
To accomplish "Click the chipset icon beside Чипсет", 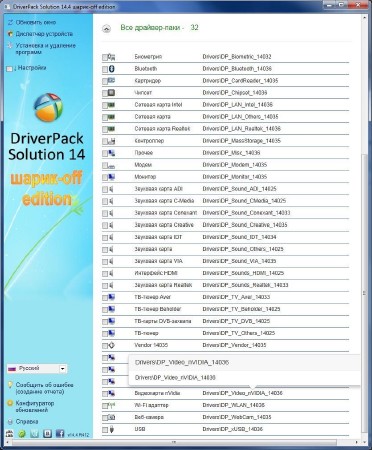I will click(x=112, y=93).
